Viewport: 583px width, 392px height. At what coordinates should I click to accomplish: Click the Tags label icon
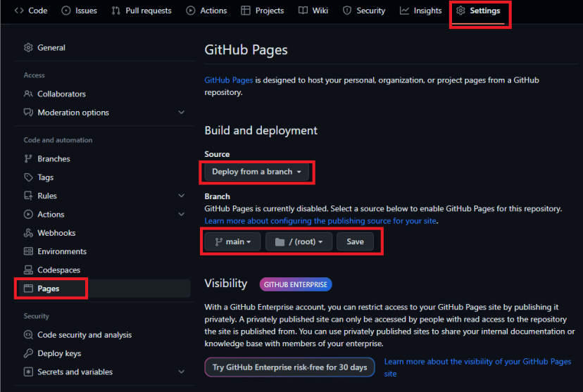[28, 177]
